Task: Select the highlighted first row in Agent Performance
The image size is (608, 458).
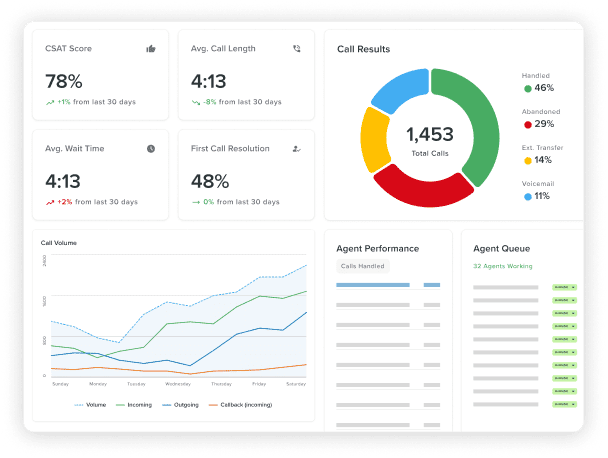Action: pos(373,285)
